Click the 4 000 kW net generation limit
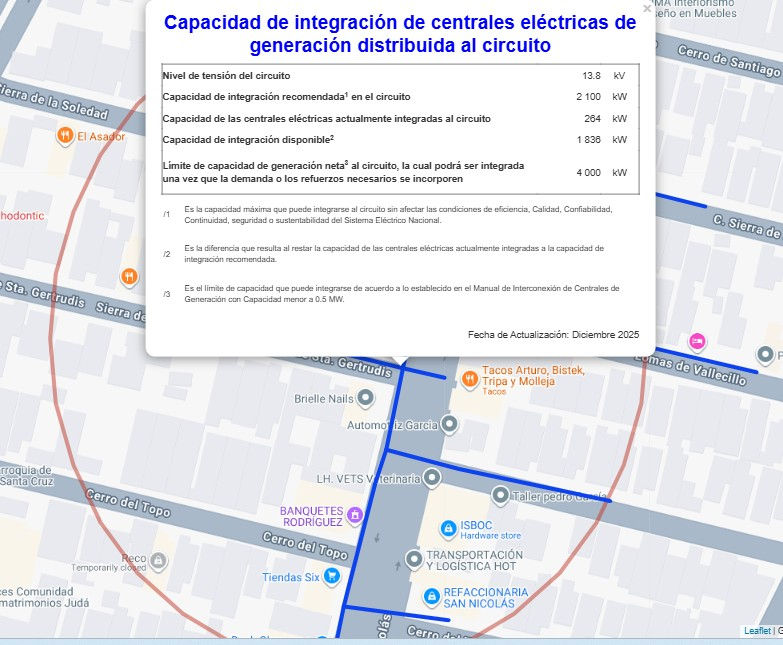Screen dimensions: 783x645 tap(588, 173)
